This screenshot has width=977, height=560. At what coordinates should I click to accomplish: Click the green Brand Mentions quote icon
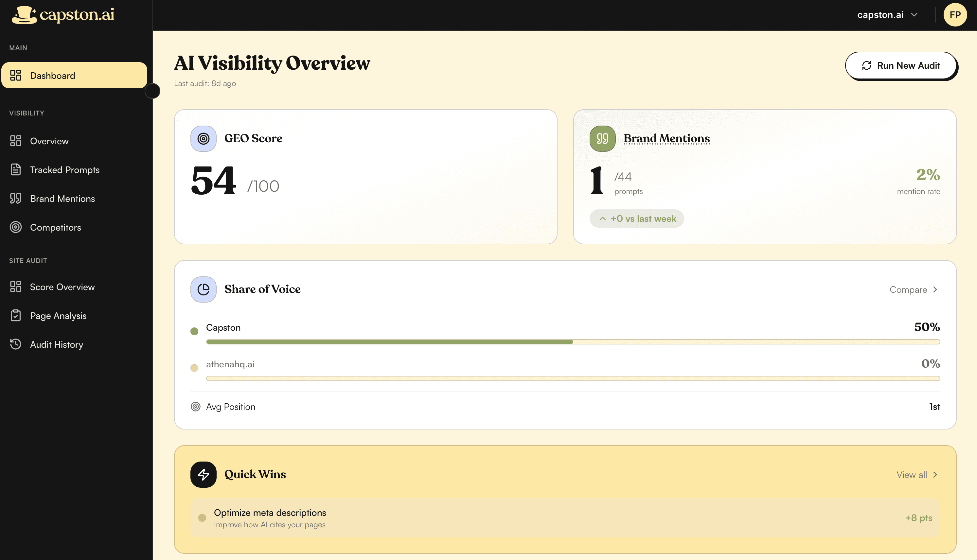coord(602,138)
